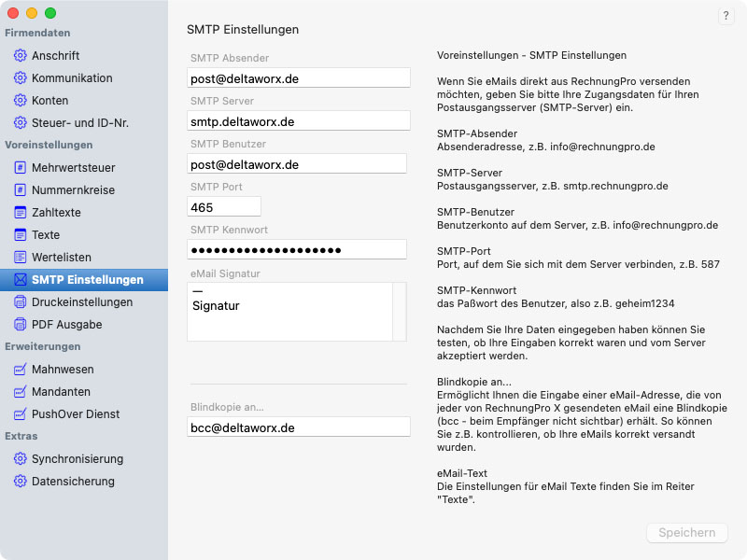
Task: Open Nummernkreise in the sidebar
Action: point(73,190)
